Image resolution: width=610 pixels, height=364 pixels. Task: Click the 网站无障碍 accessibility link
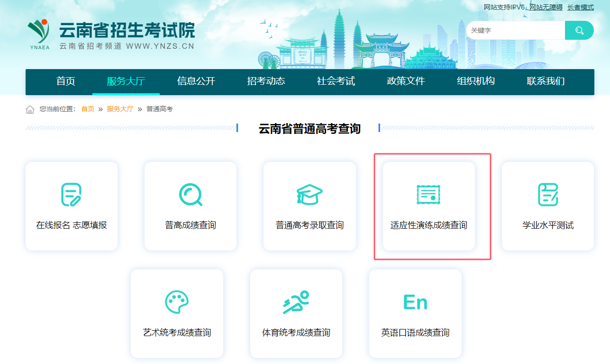pyautogui.click(x=546, y=7)
